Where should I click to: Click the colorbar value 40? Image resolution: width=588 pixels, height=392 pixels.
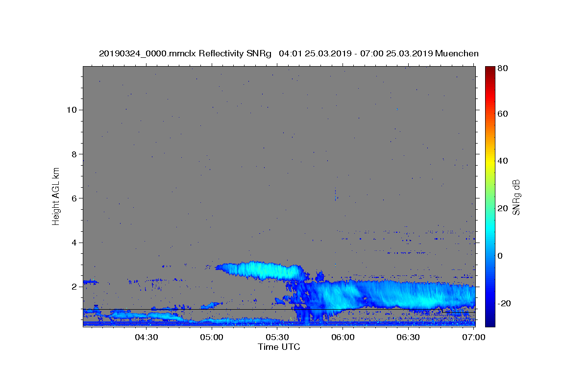[503, 161]
